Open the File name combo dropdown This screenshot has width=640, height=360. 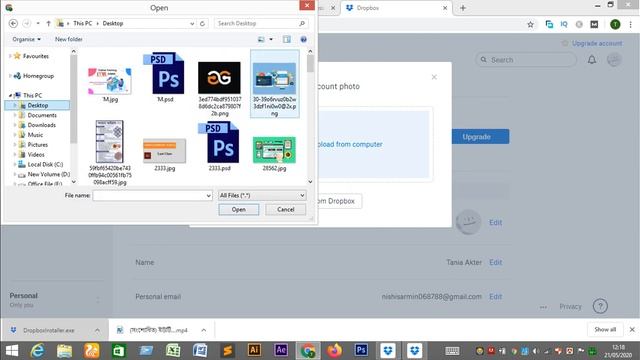coord(209,196)
